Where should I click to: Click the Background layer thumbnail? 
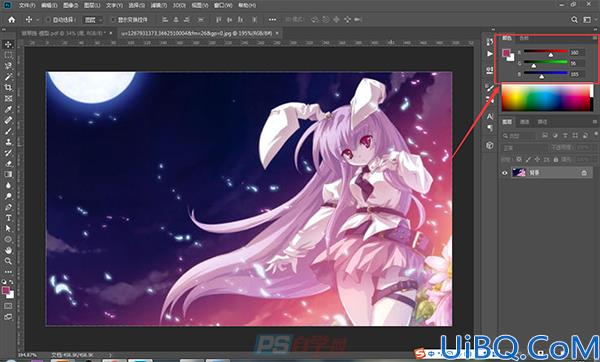519,173
